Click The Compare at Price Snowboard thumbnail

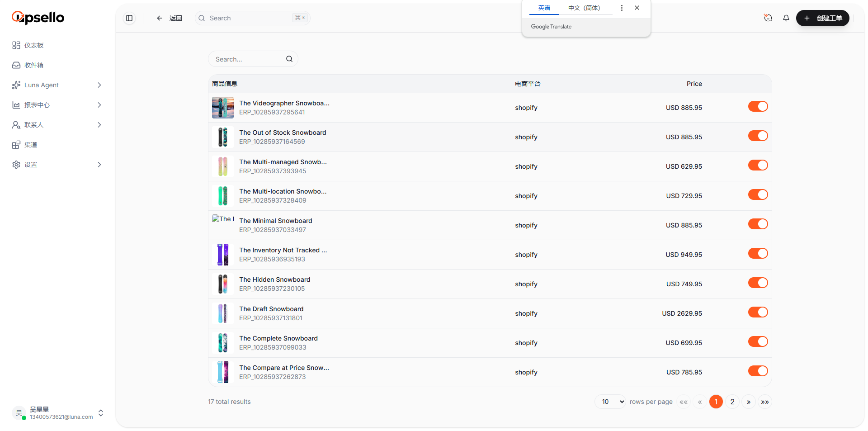[223, 372]
